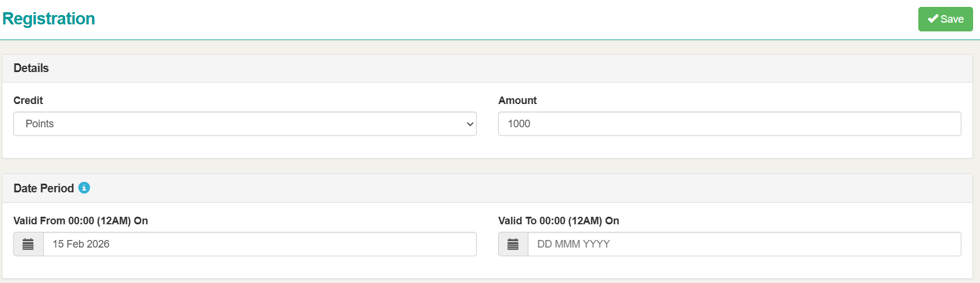
Task: Select the 15 Feb 2026 date text
Action: pyautogui.click(x=81, y=244)
